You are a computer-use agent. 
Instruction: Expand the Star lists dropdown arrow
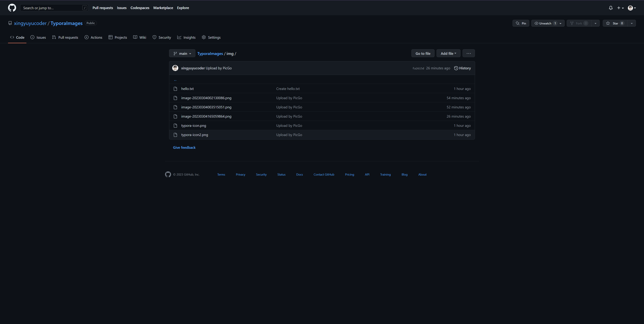(632, 23)
